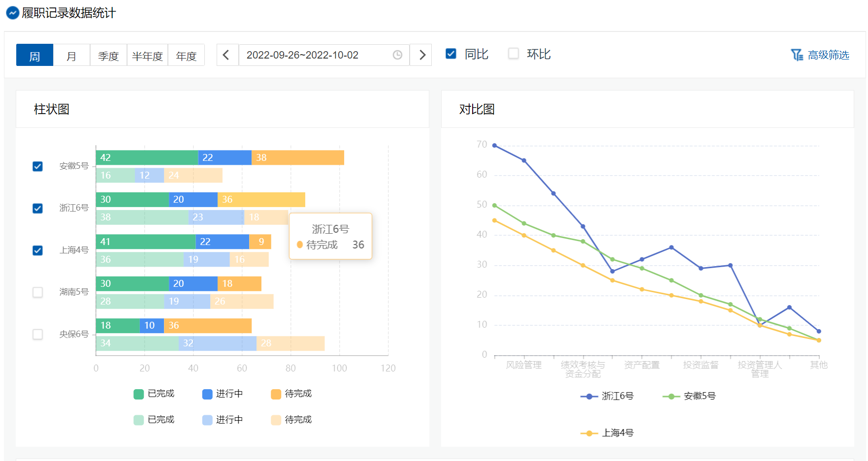Click the 对比图 panel title

click(x=477, y=109)
